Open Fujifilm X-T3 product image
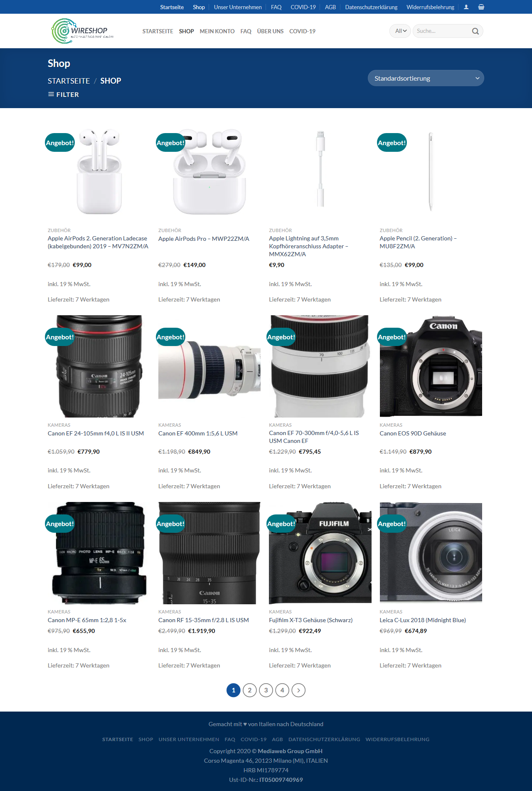Image resolution: width=532 pixels, height=791 pixels. 320,553
